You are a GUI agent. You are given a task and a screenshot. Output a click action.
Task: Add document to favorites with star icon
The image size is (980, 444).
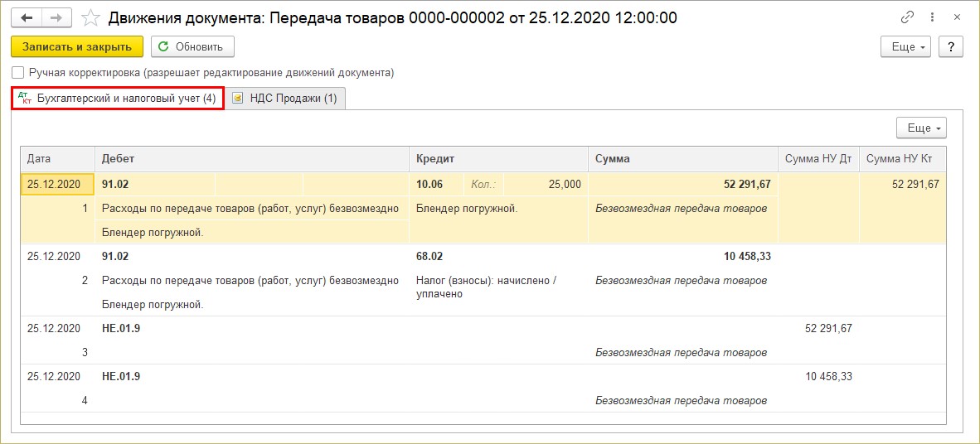coord(93,17)
